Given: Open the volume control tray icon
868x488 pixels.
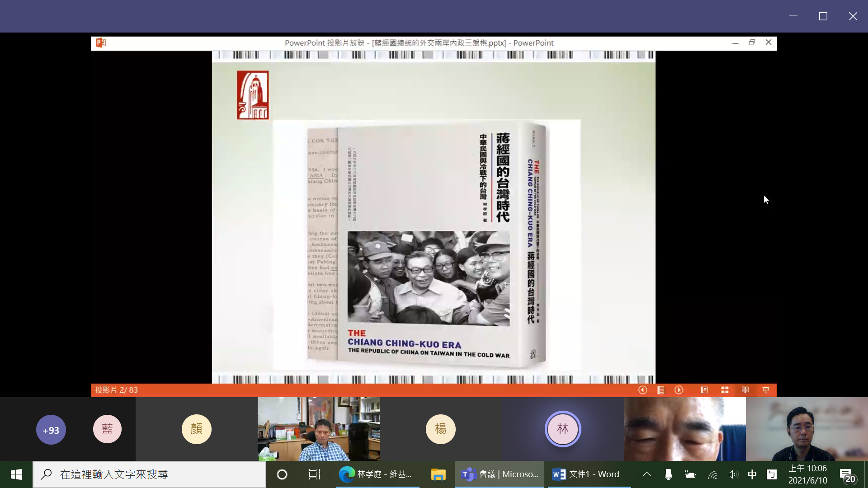Looking at the screenshot, I should pos(733,474).
